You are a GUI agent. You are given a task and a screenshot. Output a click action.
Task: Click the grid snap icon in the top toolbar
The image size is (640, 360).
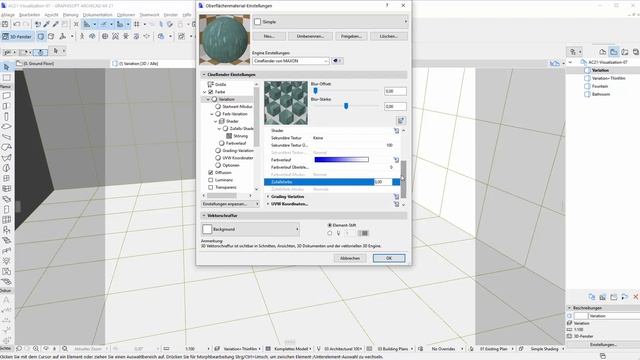[137, 24]
